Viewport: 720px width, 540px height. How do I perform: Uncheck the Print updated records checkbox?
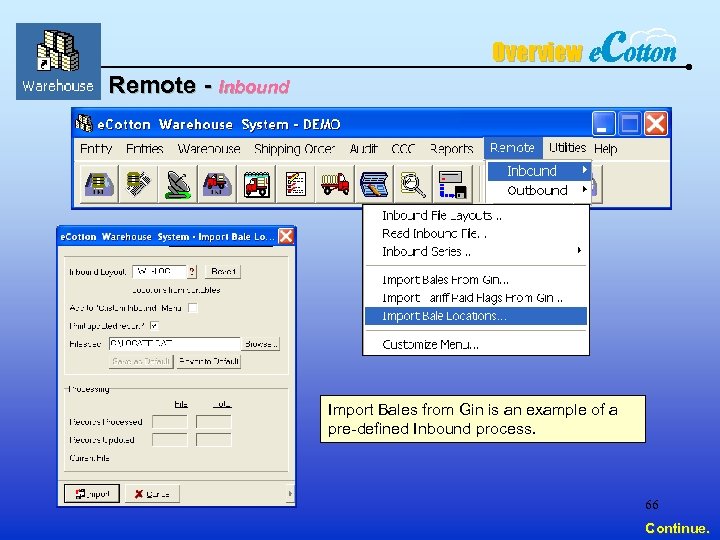click(155, 326)
